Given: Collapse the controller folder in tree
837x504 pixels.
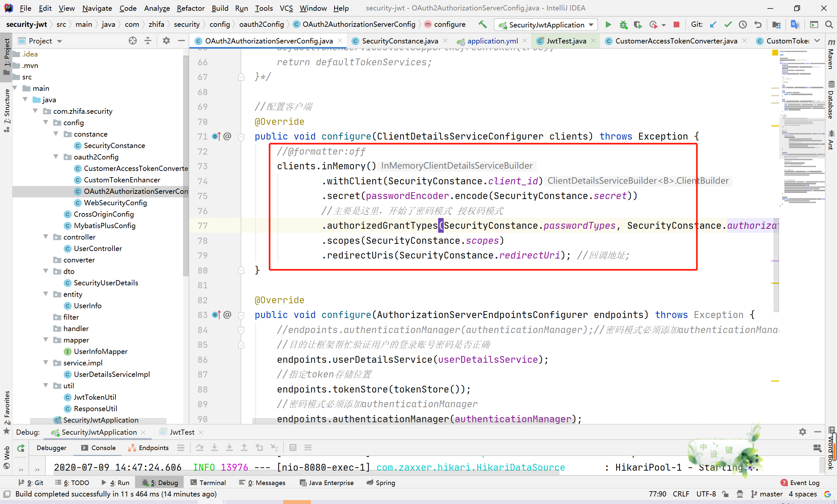Looking at the screenshot, I should pyautogui.click(x=45, y=237).
